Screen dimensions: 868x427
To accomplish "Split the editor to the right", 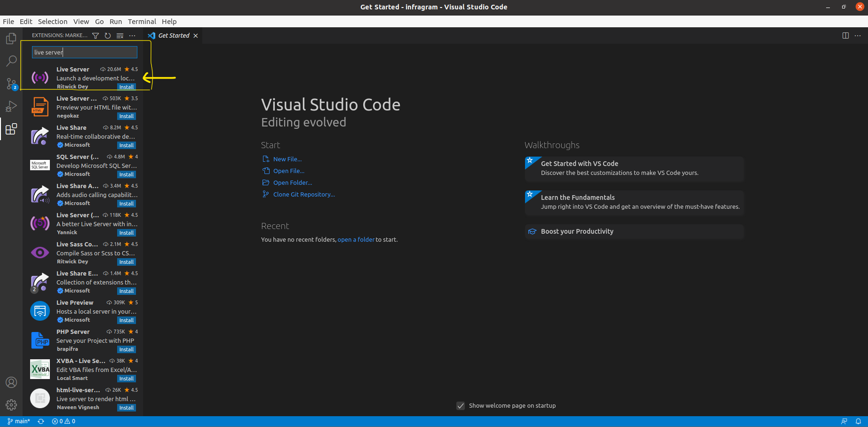I will coord(845,36).
